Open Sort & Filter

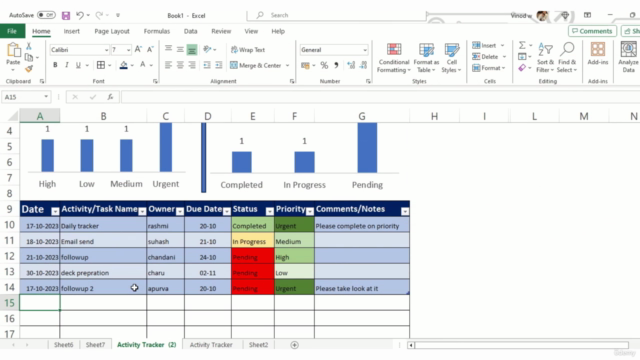tap(545, 58)
